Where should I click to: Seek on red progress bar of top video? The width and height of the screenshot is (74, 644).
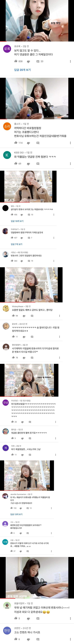tap(37, 41)
